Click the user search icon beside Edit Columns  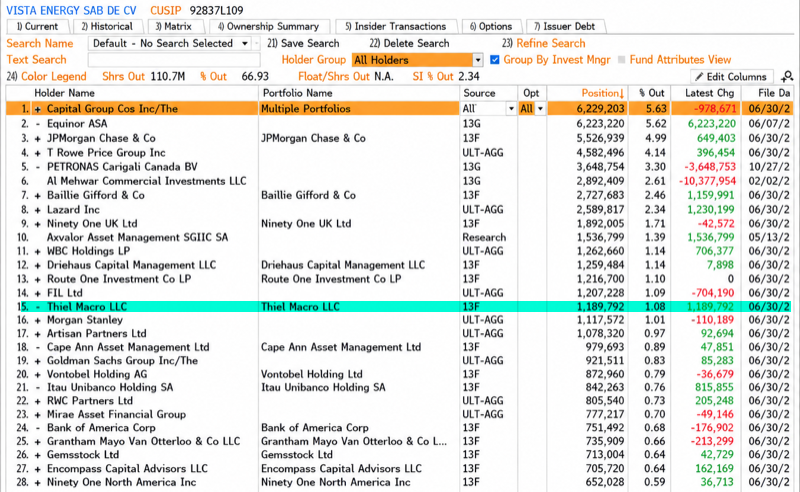[787, 77]
